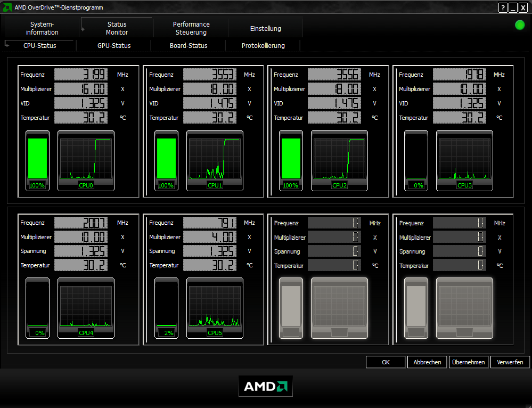Click the disabled eighth core load bar
Screen dimensions: 532x408
tap(416, 308)
